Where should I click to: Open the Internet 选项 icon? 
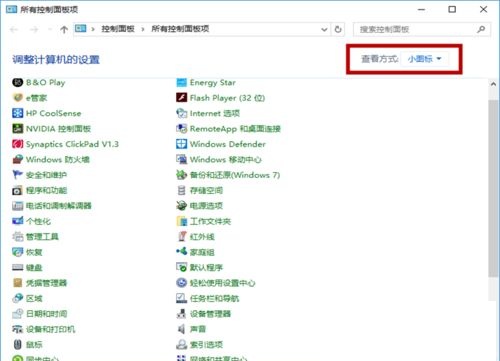tap(181, 113)
